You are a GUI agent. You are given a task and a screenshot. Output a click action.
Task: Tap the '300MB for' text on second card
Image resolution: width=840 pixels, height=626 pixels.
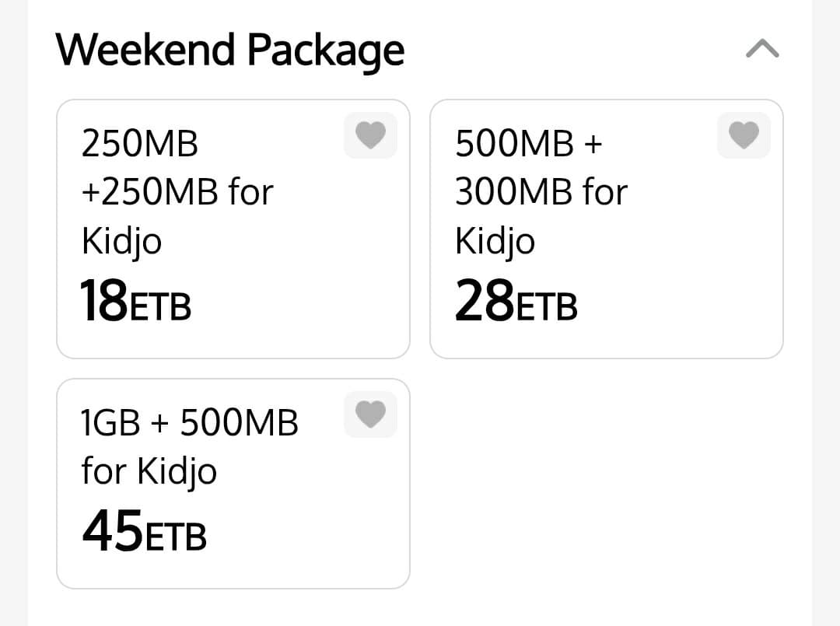[541, 192]
